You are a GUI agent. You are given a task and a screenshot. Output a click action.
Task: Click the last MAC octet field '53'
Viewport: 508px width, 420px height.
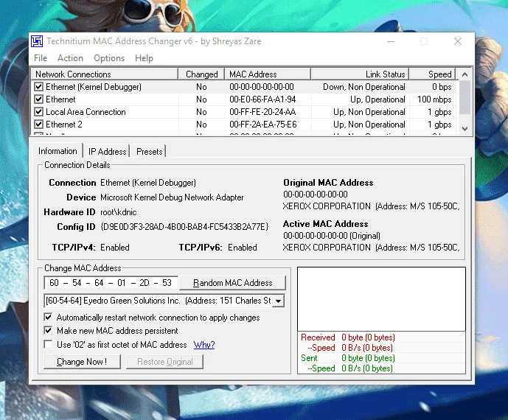tap(167, 283)
